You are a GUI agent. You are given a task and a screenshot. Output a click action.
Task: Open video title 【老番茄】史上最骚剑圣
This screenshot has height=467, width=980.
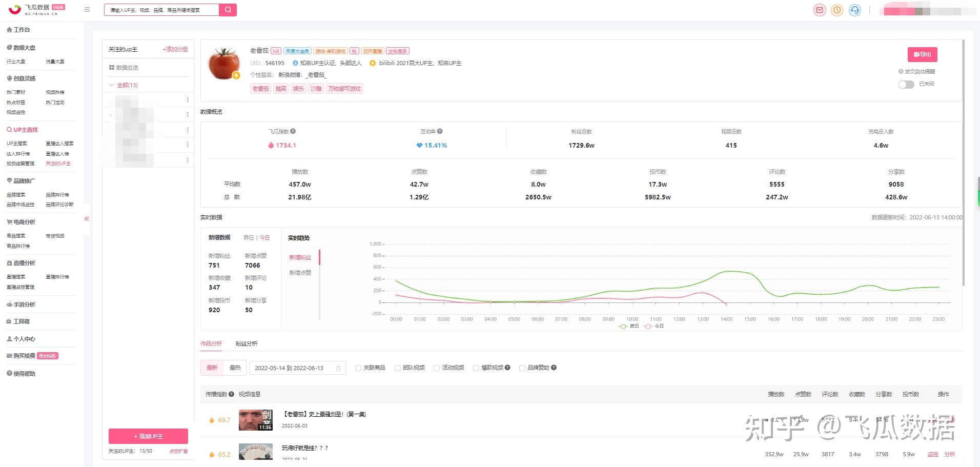324,414
